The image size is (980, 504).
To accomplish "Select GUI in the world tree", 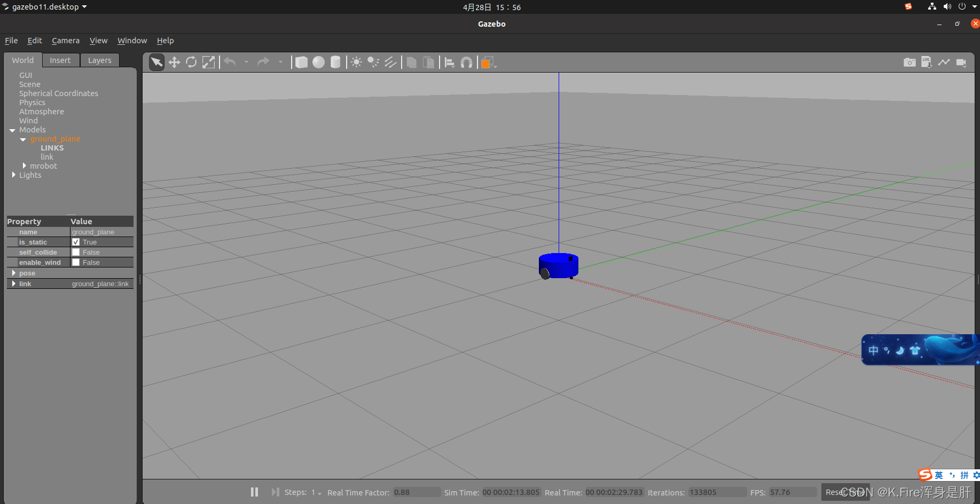I will [26, 75].
